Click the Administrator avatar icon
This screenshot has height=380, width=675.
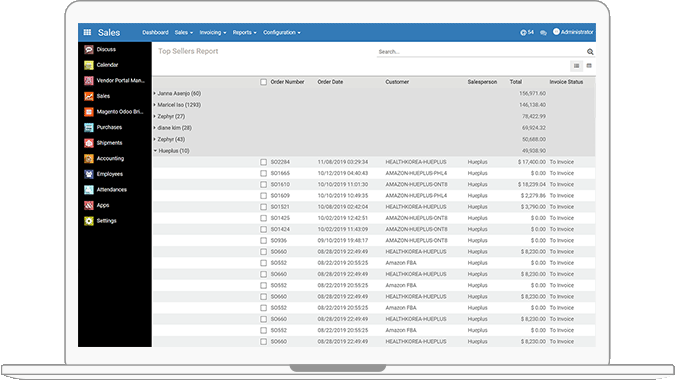click(556, 31)
